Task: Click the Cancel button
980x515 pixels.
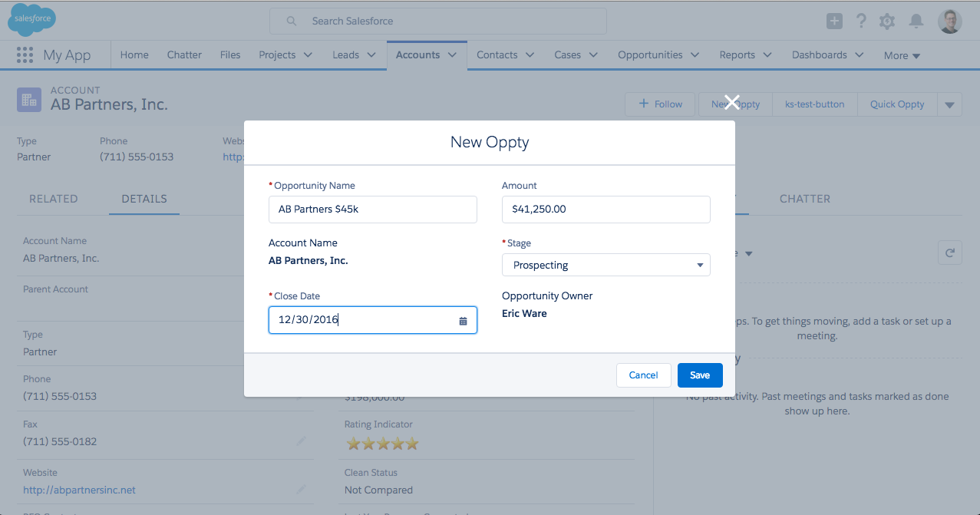Action: 643,375
